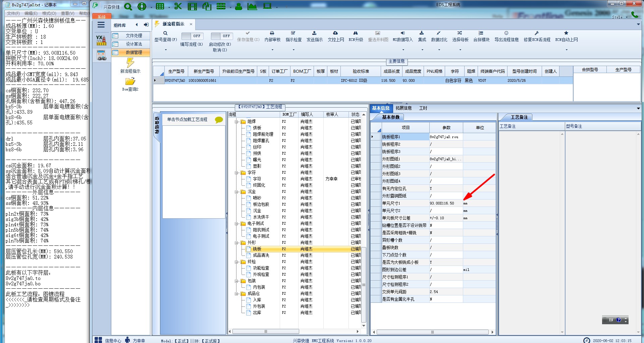Image resolution: width=644 pixels, height=343 pixels.
Task: Open 格式(O) menu in Notepad
Action: [49, 13]
